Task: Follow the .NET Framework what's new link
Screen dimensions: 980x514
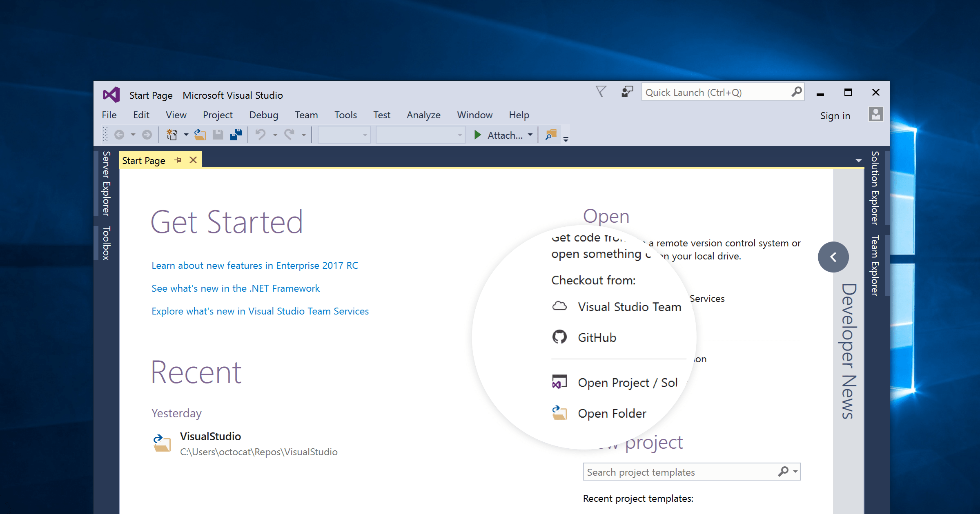Action: 235,288
